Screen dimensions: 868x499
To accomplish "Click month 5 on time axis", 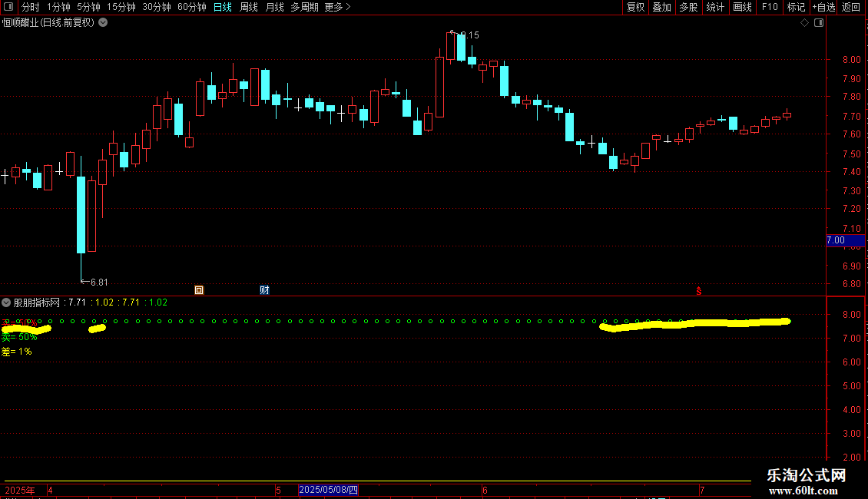I will point(278,490).
